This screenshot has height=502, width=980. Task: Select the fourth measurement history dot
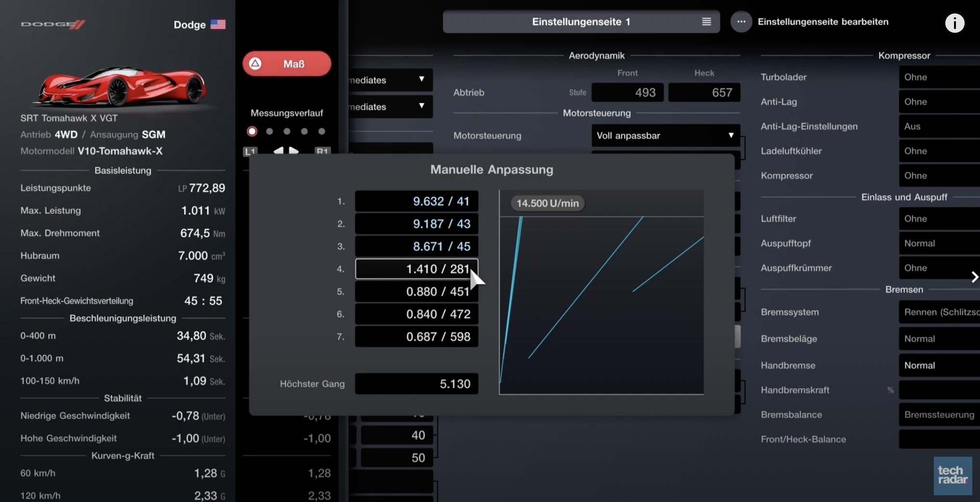304,131
